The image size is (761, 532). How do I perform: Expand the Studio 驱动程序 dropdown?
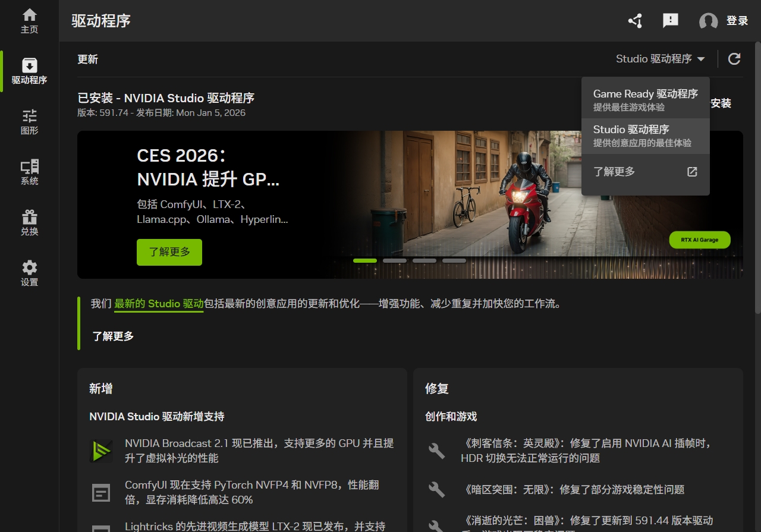(x=661, y=59)
